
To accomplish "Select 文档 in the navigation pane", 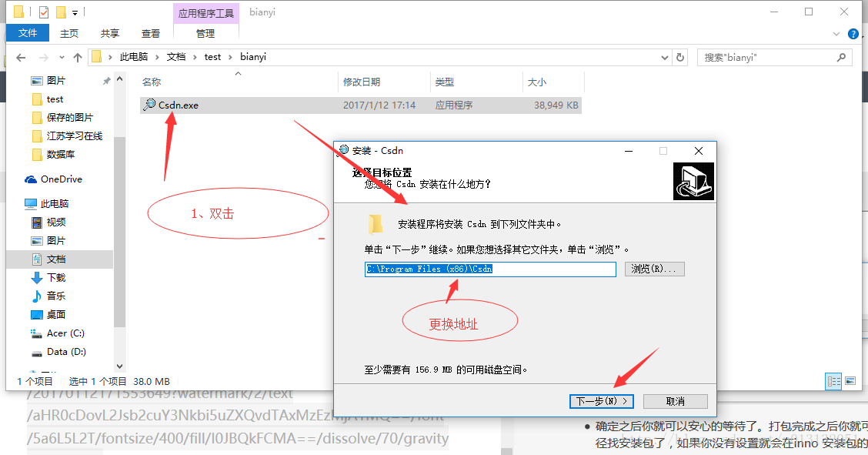I will (56, 259).
